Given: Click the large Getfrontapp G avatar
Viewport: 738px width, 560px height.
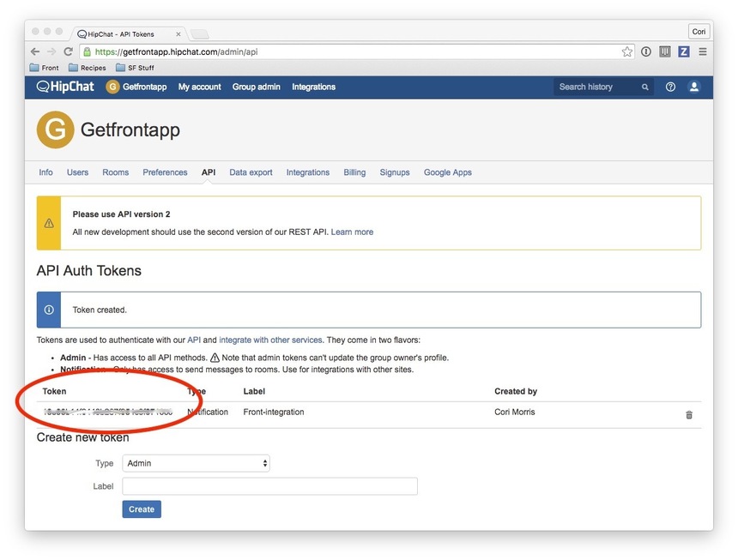Looking at the screenshot, I should click(x=56, y=129).
